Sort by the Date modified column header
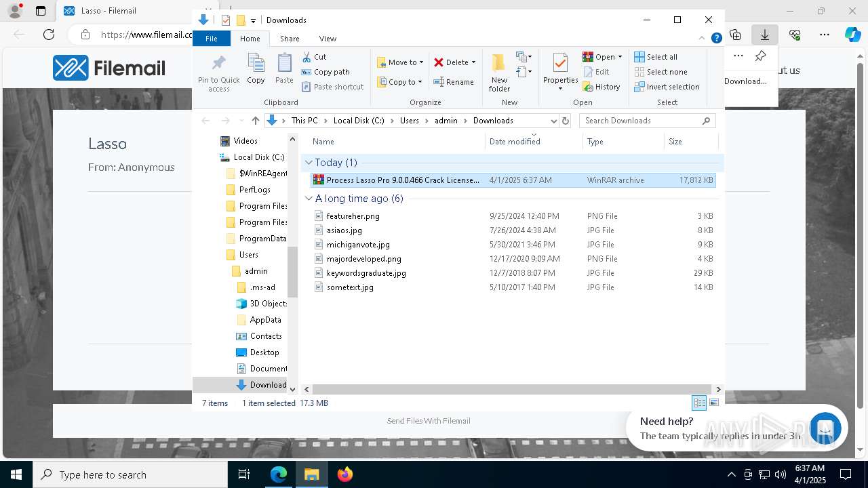The height and width of the screenshot is (488, 868). [x=534, y=142]
